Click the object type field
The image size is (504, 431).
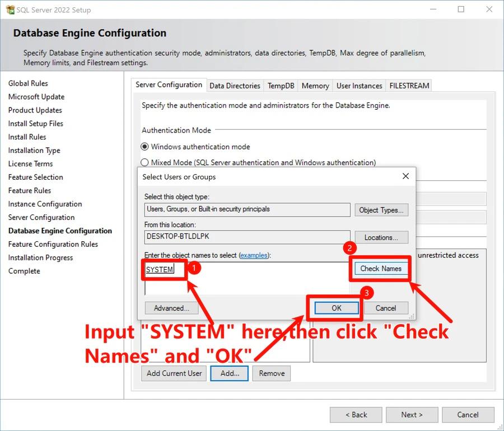pos(247,209)
